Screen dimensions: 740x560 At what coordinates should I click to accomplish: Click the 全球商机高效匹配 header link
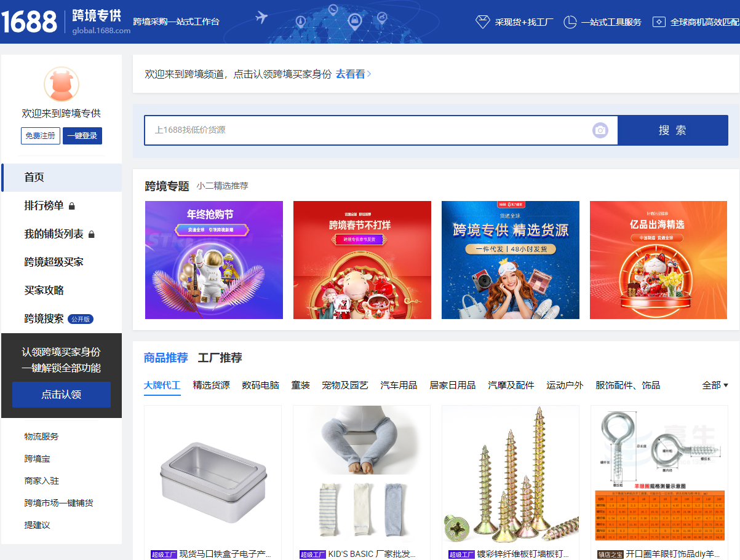[704, 22]
